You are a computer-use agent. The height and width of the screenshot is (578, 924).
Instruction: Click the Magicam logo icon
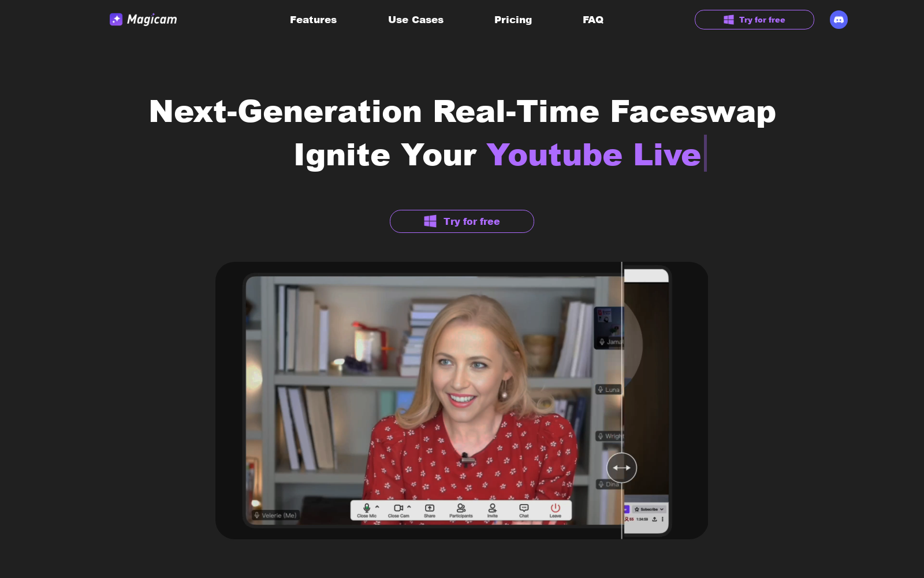click(x=116, y=20)
